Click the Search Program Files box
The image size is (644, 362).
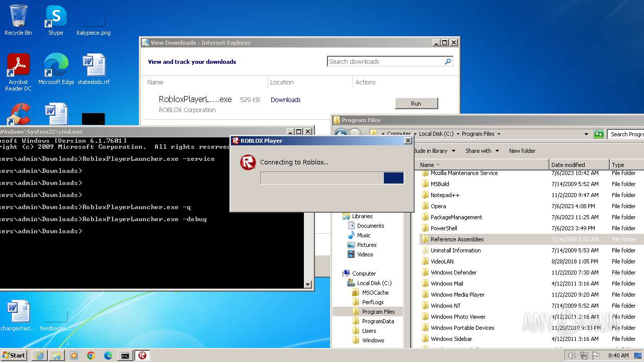point(626,134)
